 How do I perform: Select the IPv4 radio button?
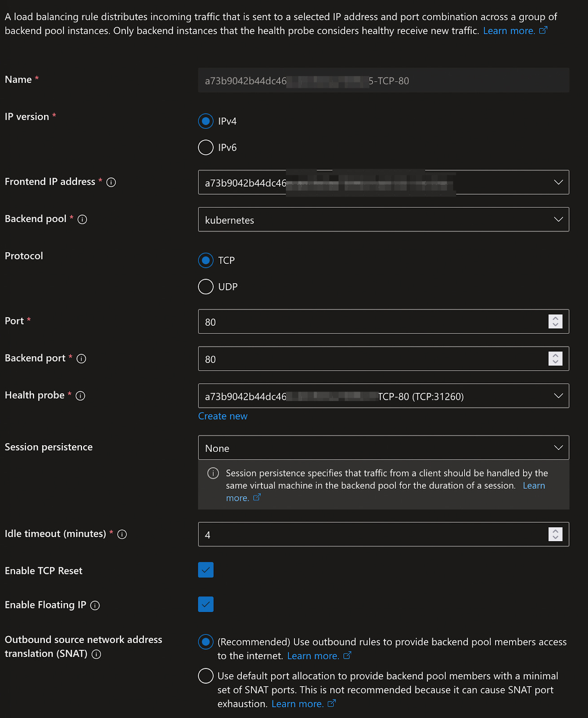point(206,121)
